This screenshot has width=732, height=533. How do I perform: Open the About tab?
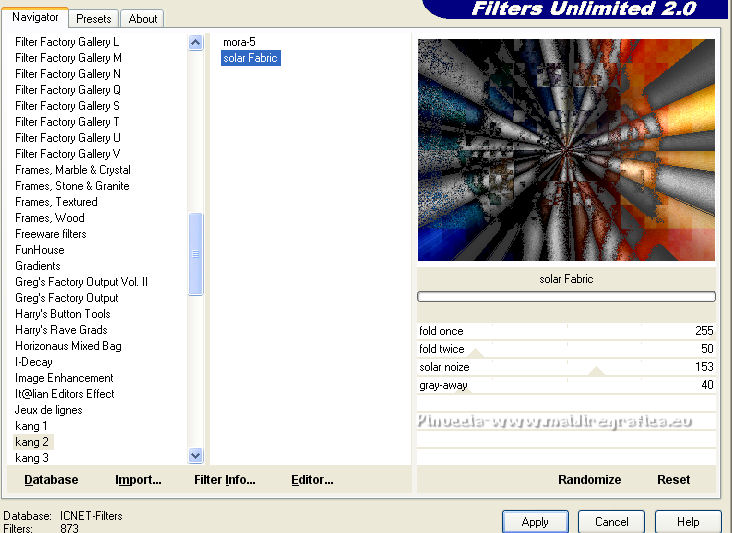pyautogui.click(x=142, y=19)
